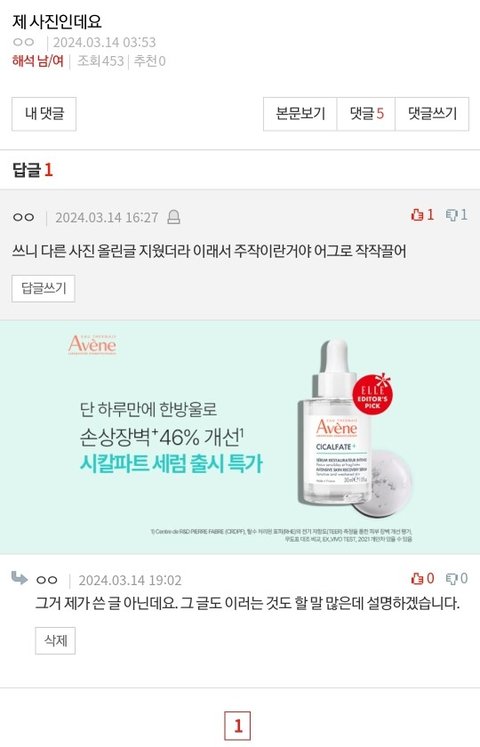Click thumbs-up icon on first reply

[x=417, y=215]
